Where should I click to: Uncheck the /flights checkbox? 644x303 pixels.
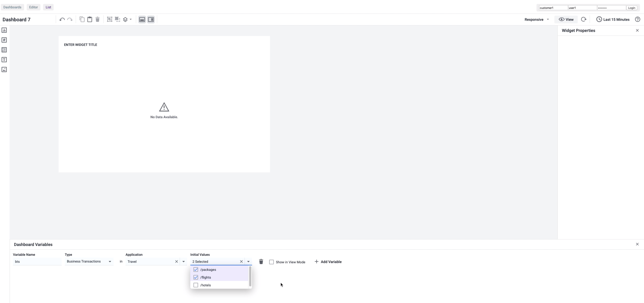196,277
